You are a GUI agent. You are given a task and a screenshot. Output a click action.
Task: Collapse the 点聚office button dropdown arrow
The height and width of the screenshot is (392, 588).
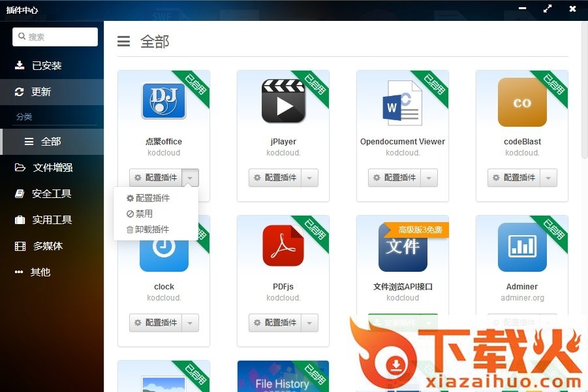tap(190, 178)
